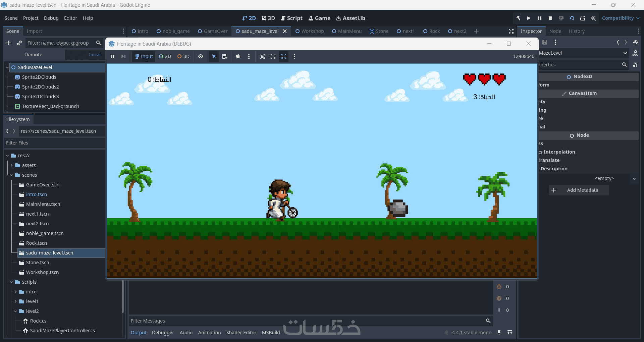
Task: Switch to the AssetLib workspace
Action: [x=351, y=18]
